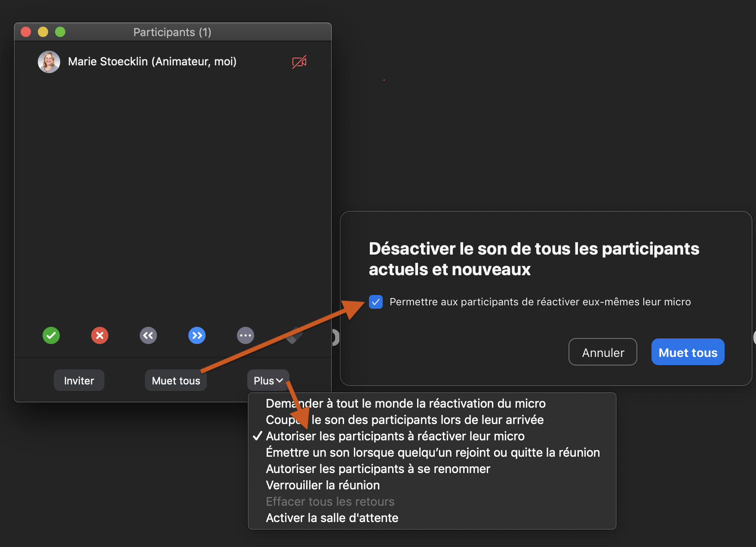Click the red No cross reaction icon
Image resolution: width=756 pixels, height=547 pixels.
click(100, 335)
